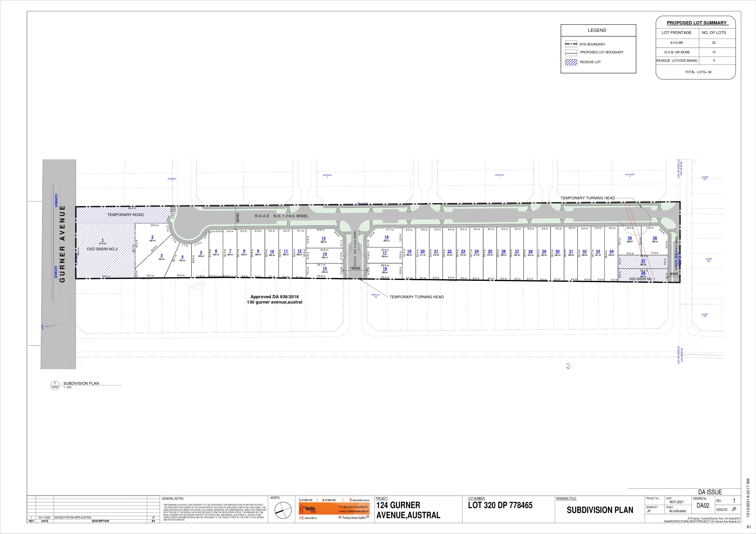The width and height of the screenshot is (756, 534).
Task: Click the hatched Residue Lot legend swatch
Action: pyautogui.click(x=571, y=62)
